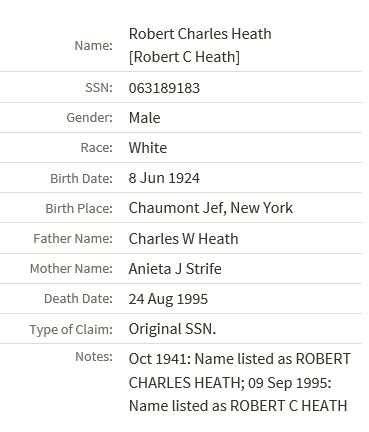Image resolution: width=369 pixels, height=432 pixels.
Task: Click the Mother Name label
Action: pos(71,269)
